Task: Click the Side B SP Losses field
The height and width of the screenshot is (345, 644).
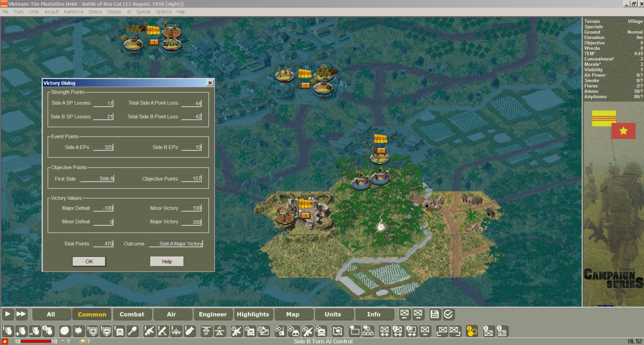Action: pyautogui.click(x=103, y=117)
